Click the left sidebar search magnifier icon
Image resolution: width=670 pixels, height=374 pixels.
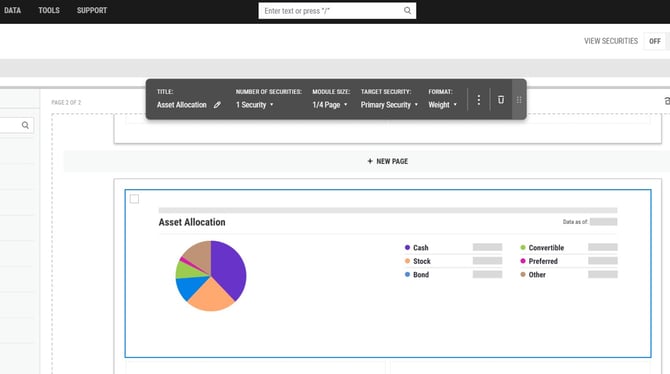(x=25, y=125)
